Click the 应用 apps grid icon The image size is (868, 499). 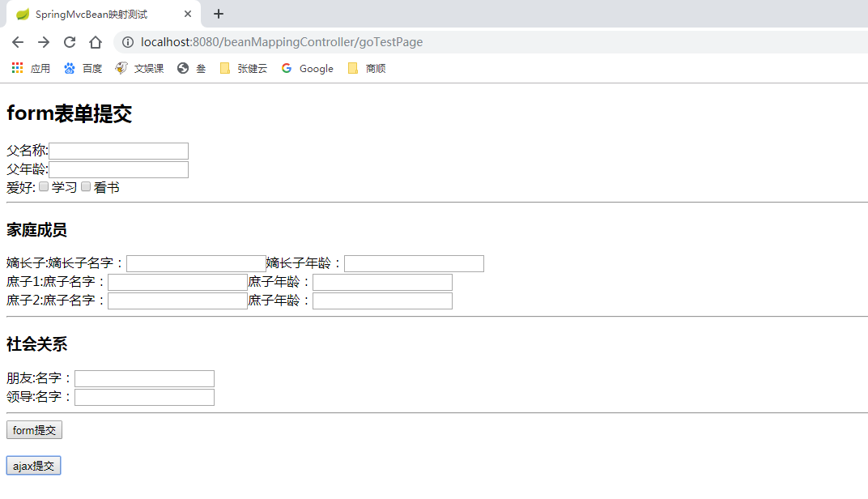pyautogui.click(x=16, y=68)
